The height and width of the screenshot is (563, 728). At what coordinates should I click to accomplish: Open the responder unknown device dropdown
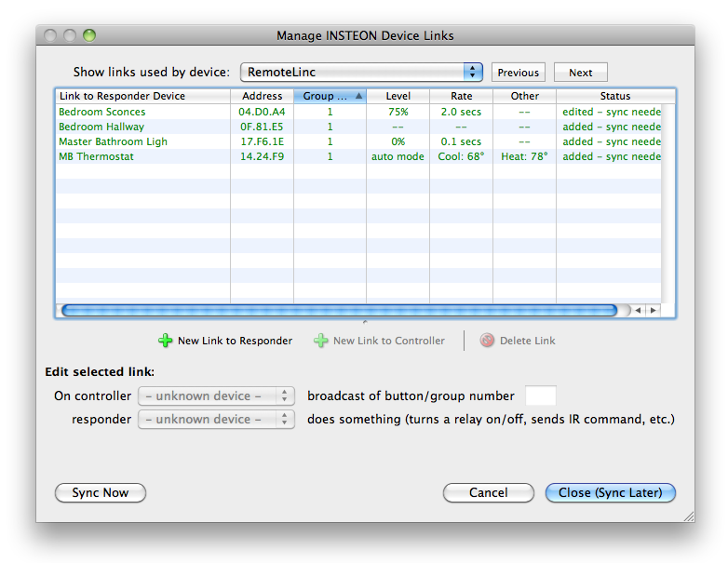[216, 419]
